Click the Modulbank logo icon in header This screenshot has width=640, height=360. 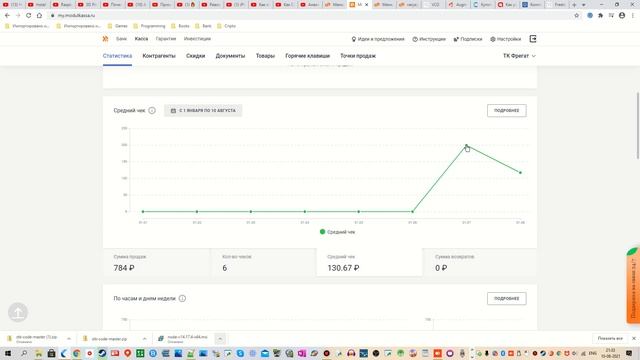(105, 39)
